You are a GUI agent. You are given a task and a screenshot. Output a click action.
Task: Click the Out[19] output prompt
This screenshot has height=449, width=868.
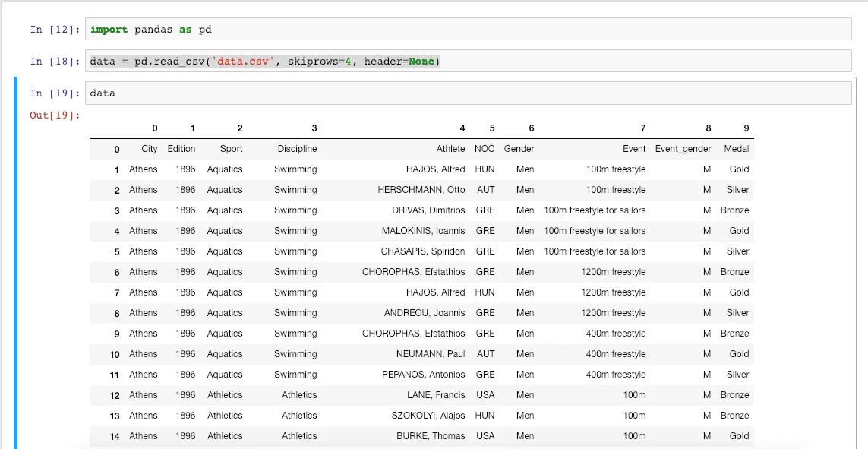(x=55, y=115)
